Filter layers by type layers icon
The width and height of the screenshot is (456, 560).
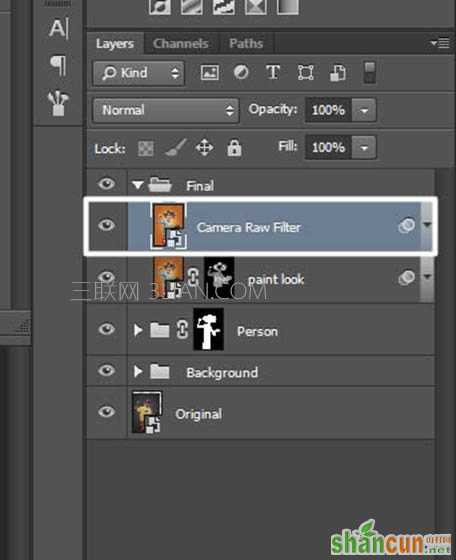(273, 72)
